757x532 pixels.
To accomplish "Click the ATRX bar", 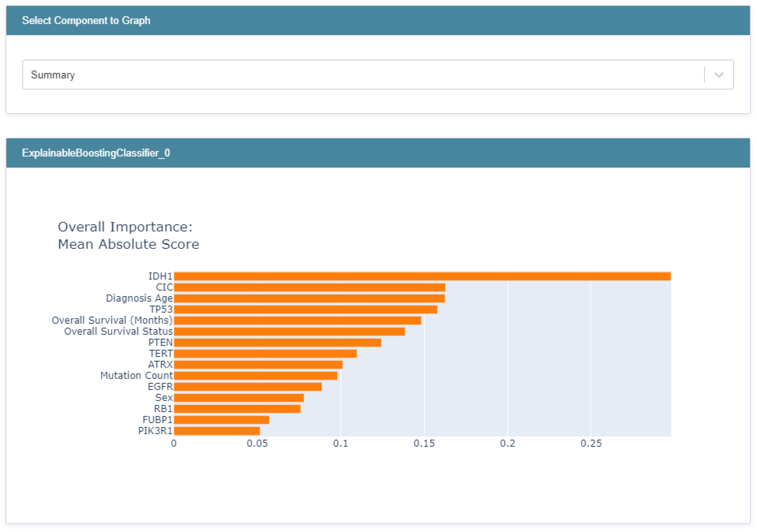I will pyautogui.click(x=258, y=365).
